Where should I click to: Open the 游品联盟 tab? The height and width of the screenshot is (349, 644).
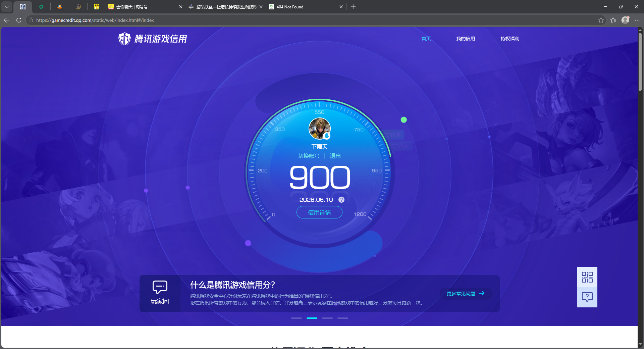pos(225,7)
